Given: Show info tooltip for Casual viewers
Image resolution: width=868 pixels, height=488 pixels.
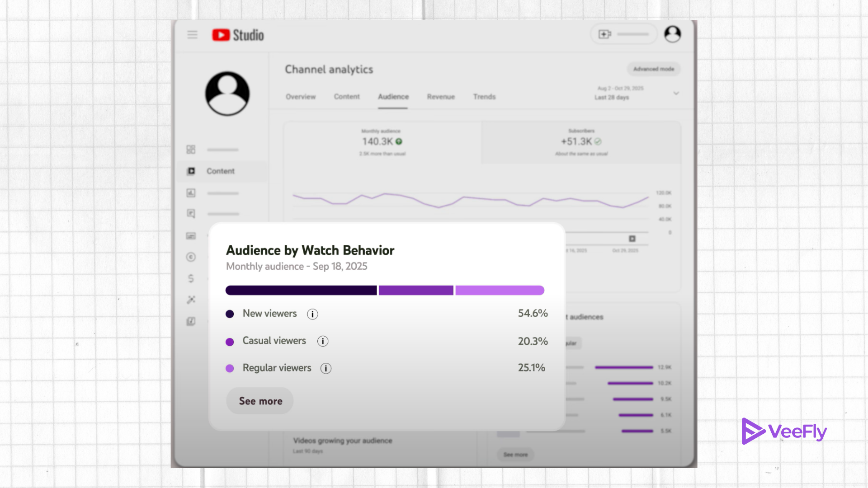Looking at the screenshot, I should (x=323, y=341).
